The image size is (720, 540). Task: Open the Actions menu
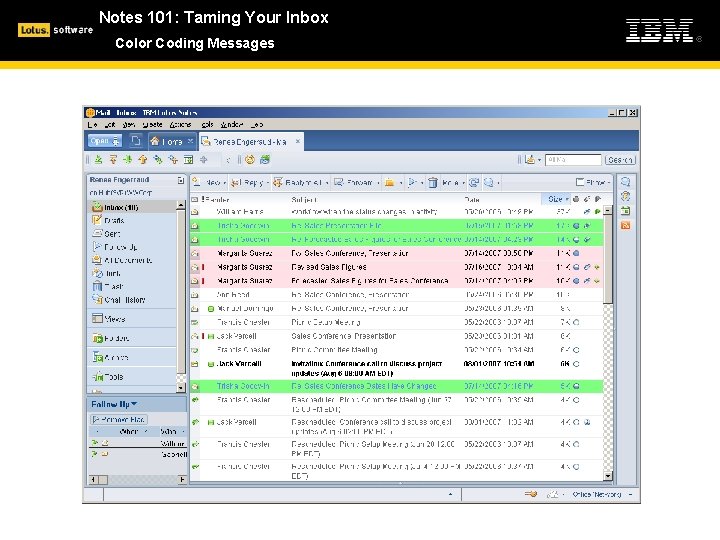(x=180, y=124)
